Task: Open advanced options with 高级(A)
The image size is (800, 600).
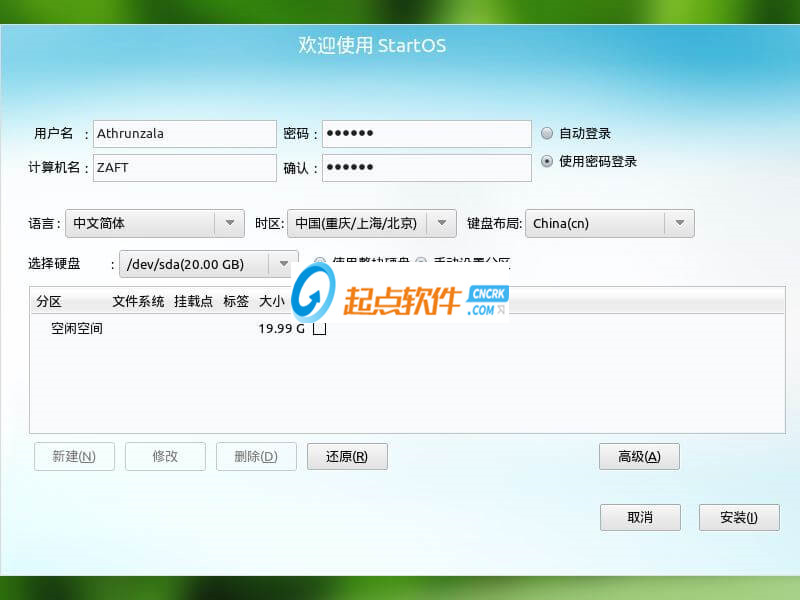Action: click(x=639, y=456)
